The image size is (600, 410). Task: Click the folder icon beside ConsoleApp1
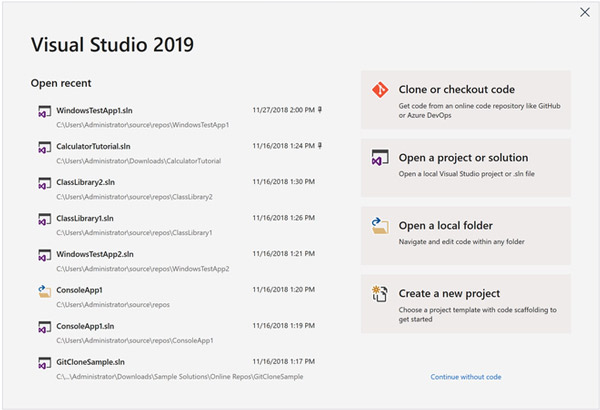click(x=44, y=292)
